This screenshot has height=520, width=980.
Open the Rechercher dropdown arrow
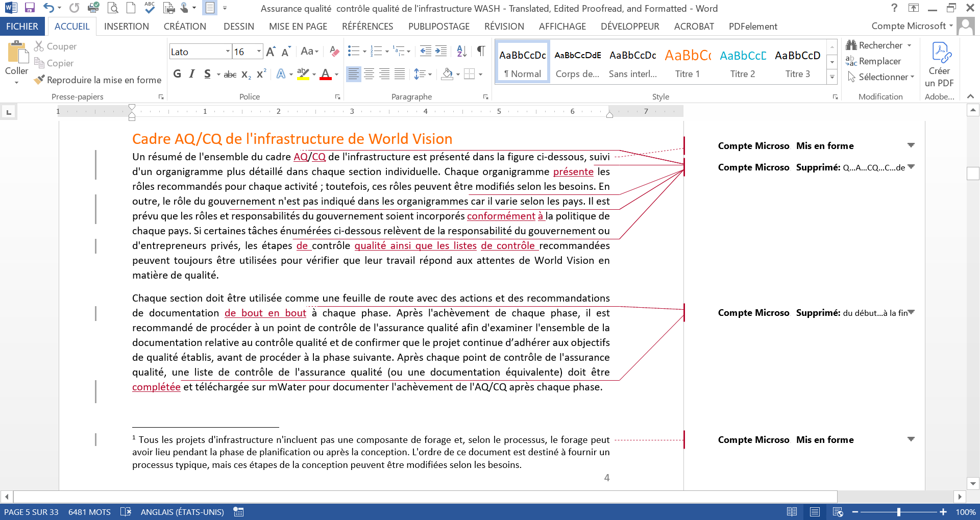[x=909, y=45]
